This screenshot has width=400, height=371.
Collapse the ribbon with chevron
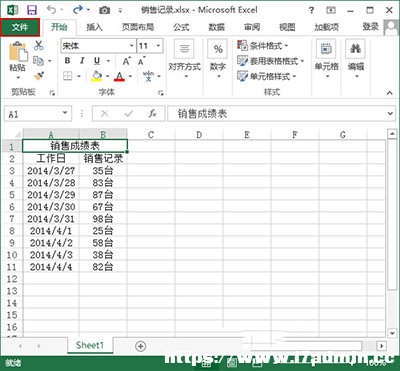(x=390, y=93)
